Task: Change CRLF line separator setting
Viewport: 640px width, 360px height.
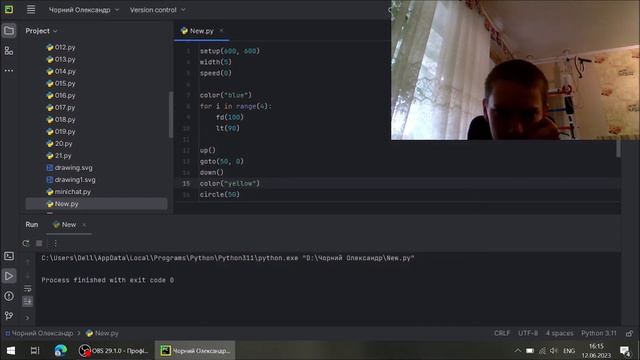Action: pos(502,333)
